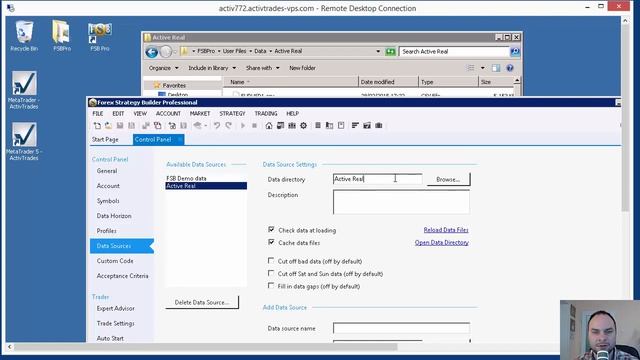Click the blue Help icon in explorer

[x=510, y=68]
